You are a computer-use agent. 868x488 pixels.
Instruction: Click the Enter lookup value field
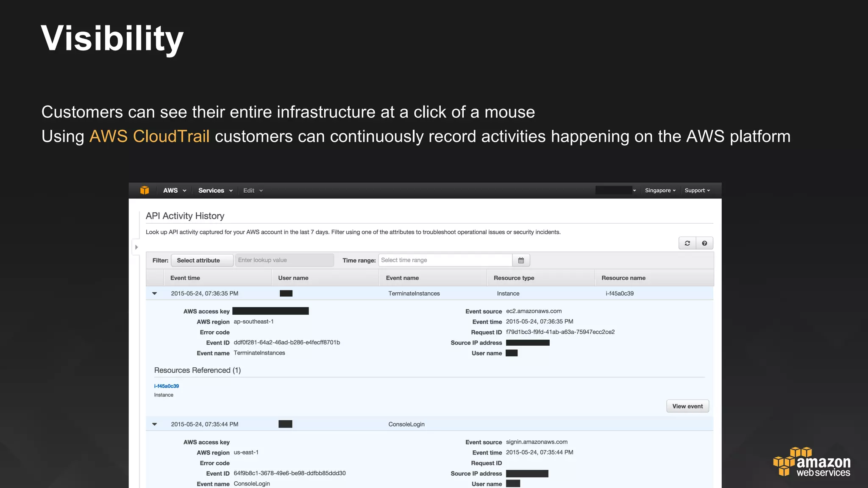coord(284,260)
